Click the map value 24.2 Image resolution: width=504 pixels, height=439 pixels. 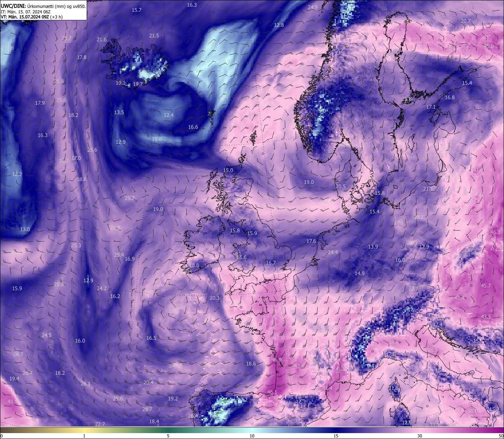102,288
